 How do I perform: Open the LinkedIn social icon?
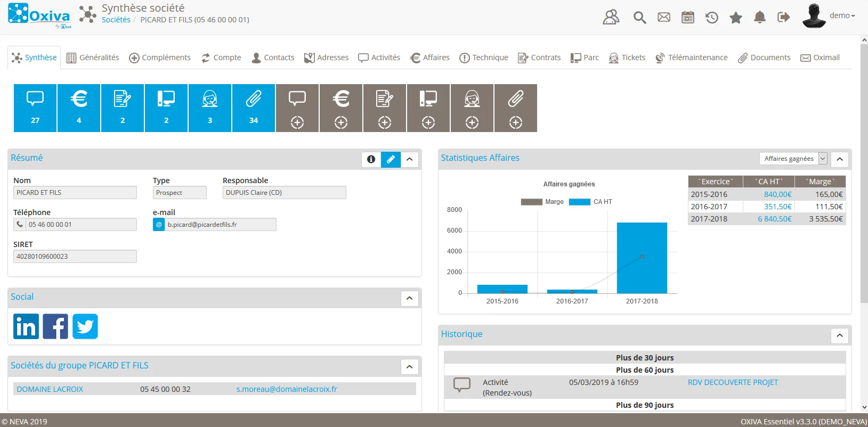pos(26,326)
